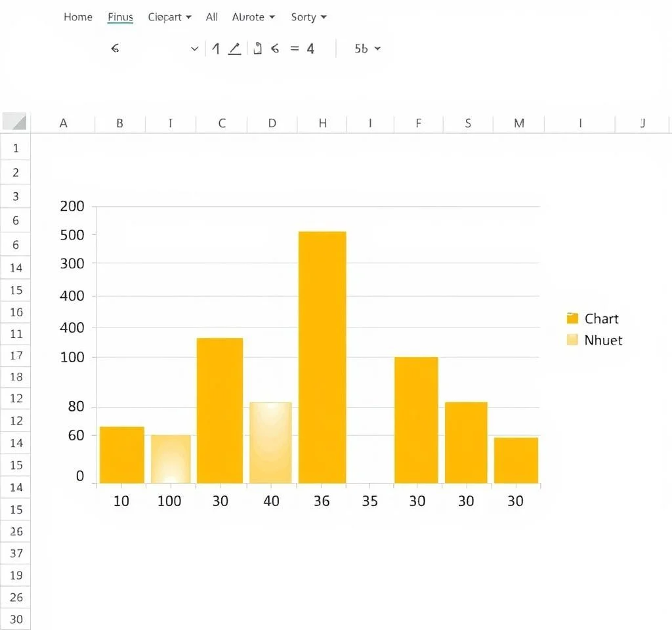The width and height of the screenshot is (672, 630).
Task: Open the Sorty dropdown
Action: click(x=308, y=17)
